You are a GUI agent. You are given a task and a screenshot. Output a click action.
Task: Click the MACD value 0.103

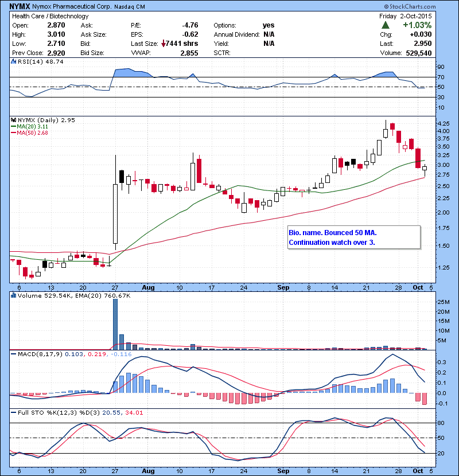(x=74, y=354)
